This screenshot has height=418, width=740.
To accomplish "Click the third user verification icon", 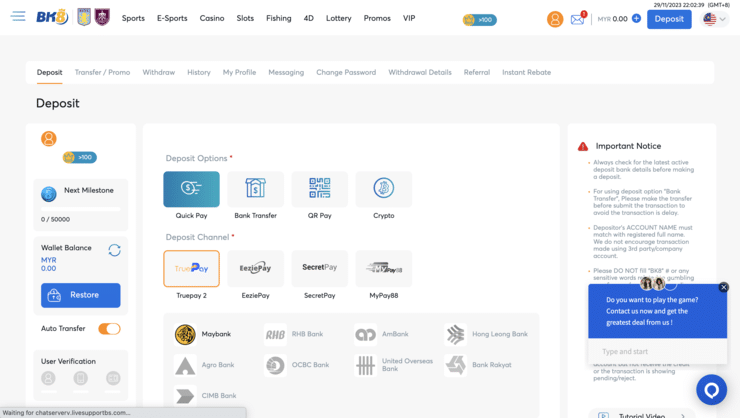I will pyautogui.click(x=113, y=378).
